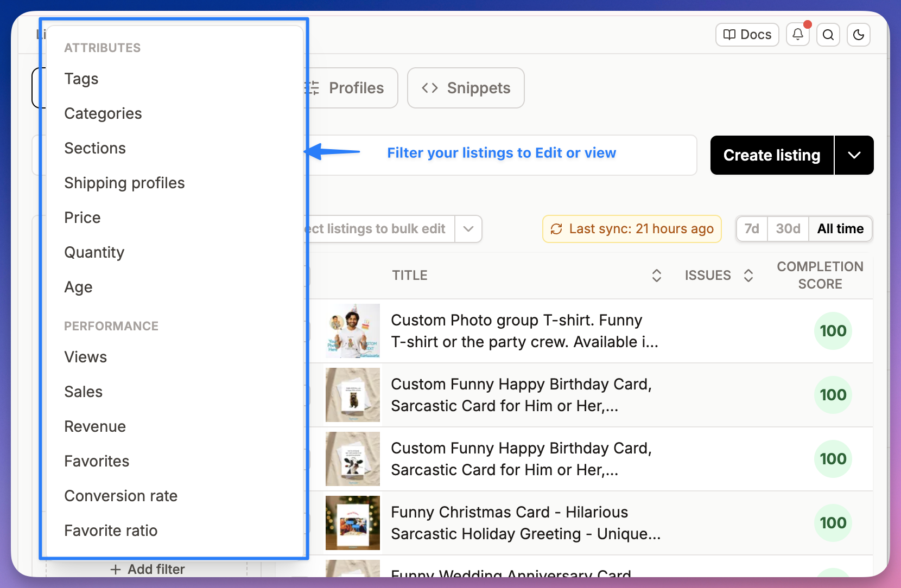The height and width of the screenshot is (588, 901).
Task: Click the Completion Score column header
Action: pos(820,276)
